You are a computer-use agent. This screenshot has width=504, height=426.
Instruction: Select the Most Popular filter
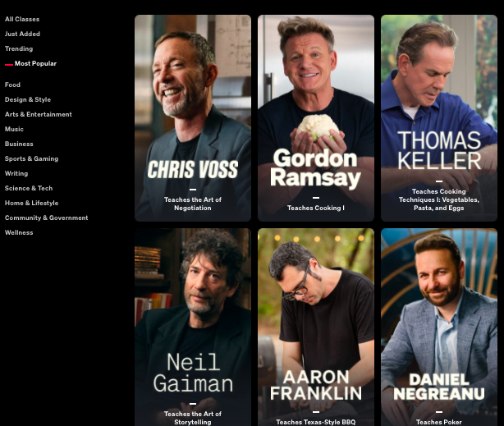[x=35, y=63]
